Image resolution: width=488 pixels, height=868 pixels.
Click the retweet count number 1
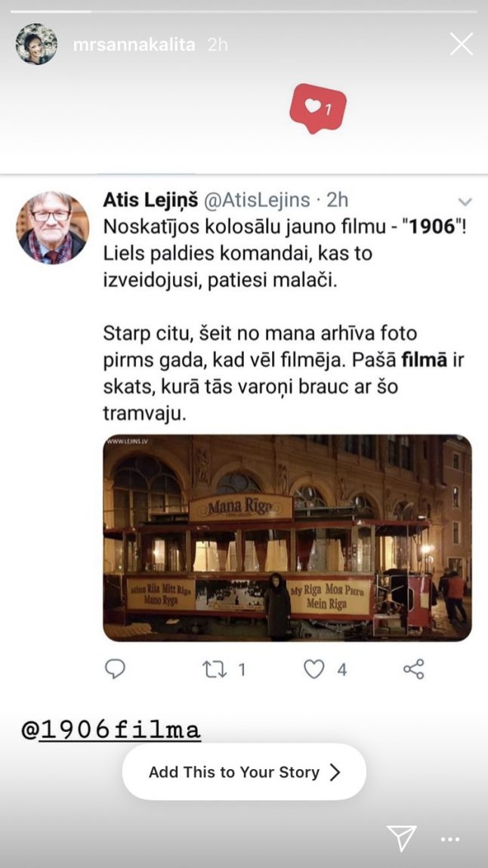click(x=241, y=670)
